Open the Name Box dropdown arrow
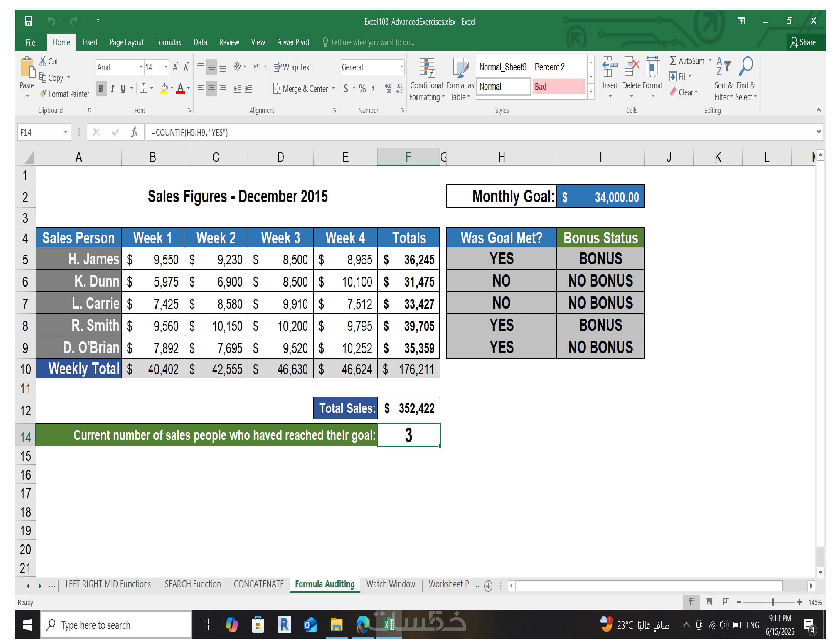Screen dimensions: 833x644 [x=66, y=132]
